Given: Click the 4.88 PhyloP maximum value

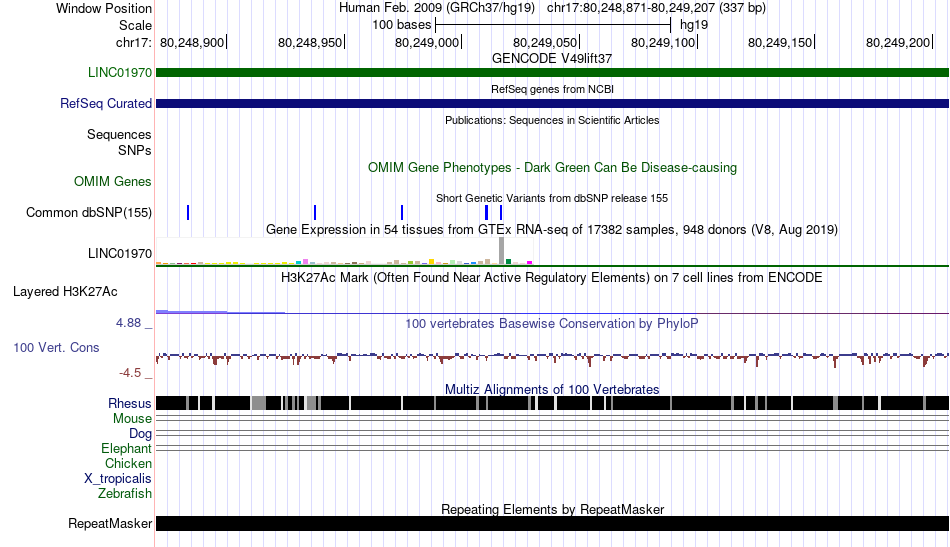Looking at the screenshot, I should [x=128, y=323].
